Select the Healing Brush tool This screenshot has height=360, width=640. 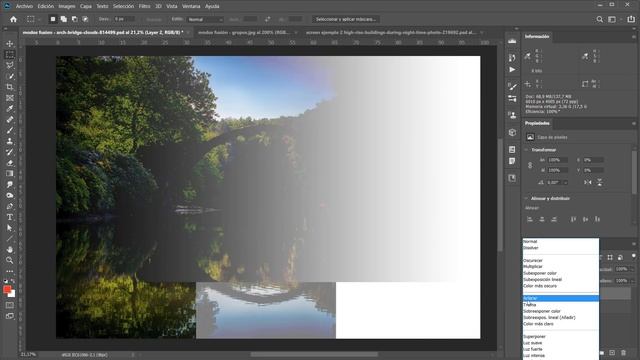point(10,120)
